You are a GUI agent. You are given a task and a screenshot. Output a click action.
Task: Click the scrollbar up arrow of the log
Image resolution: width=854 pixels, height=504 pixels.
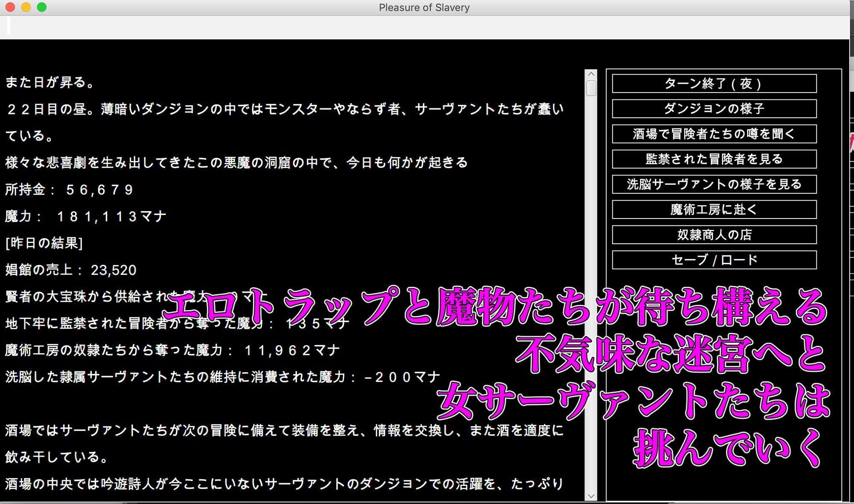tap(591, 73)
